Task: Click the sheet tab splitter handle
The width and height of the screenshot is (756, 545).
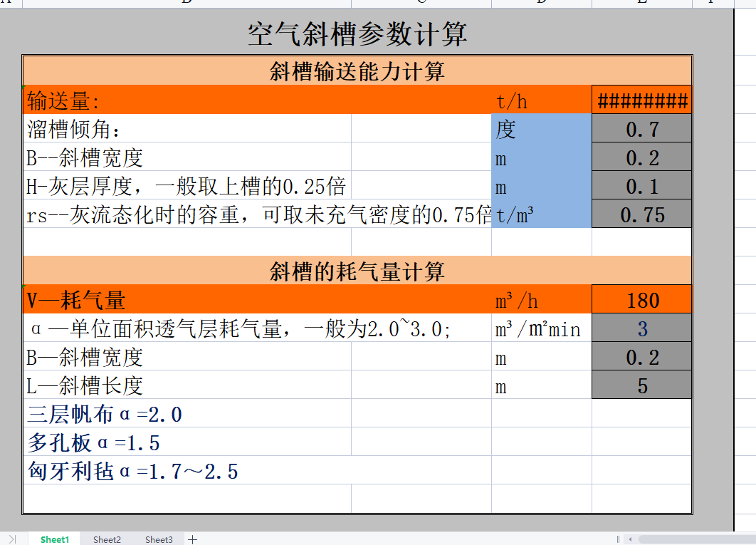Action: coord(618,539)
